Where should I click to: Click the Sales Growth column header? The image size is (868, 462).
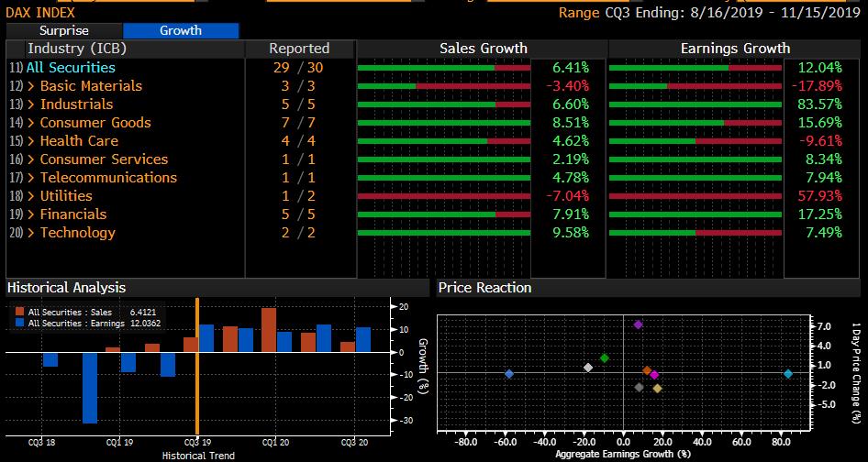483,48
